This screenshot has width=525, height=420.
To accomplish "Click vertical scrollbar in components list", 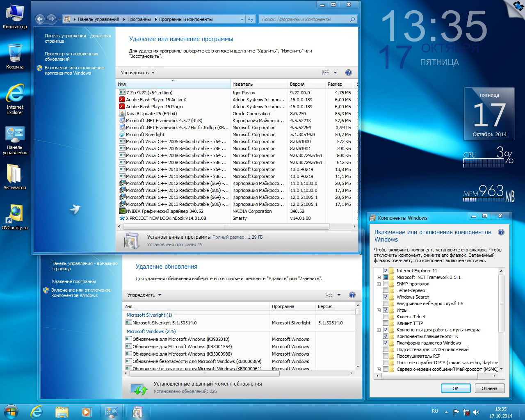I will (501, 304).
